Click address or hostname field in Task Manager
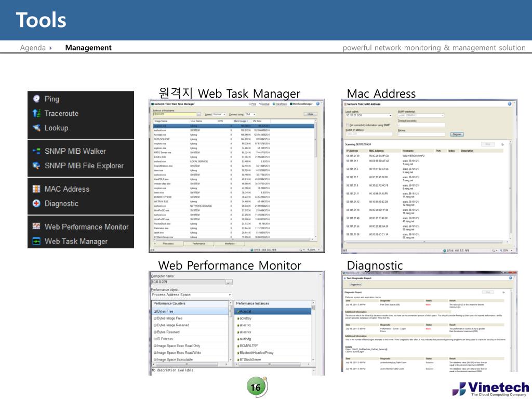 point(175,114)
